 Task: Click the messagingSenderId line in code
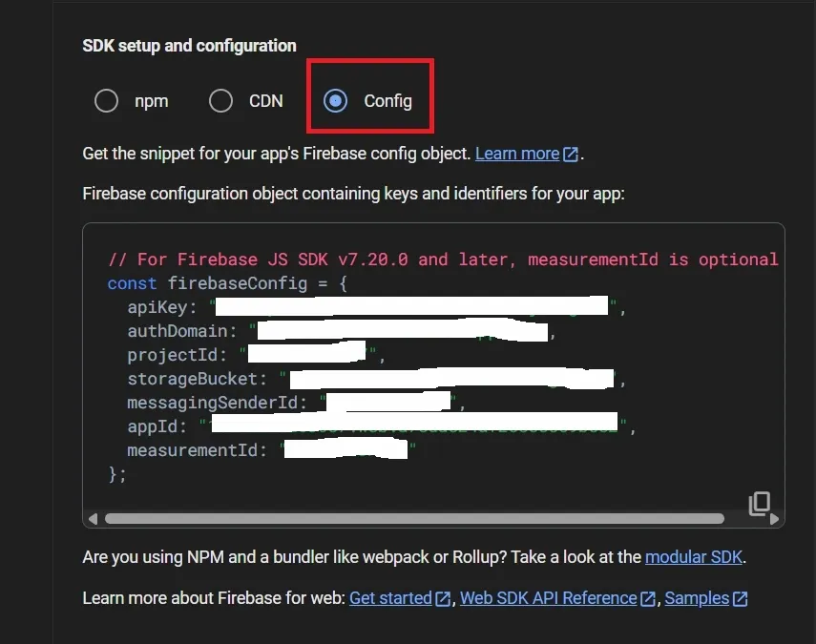click(x=296, y=403)
